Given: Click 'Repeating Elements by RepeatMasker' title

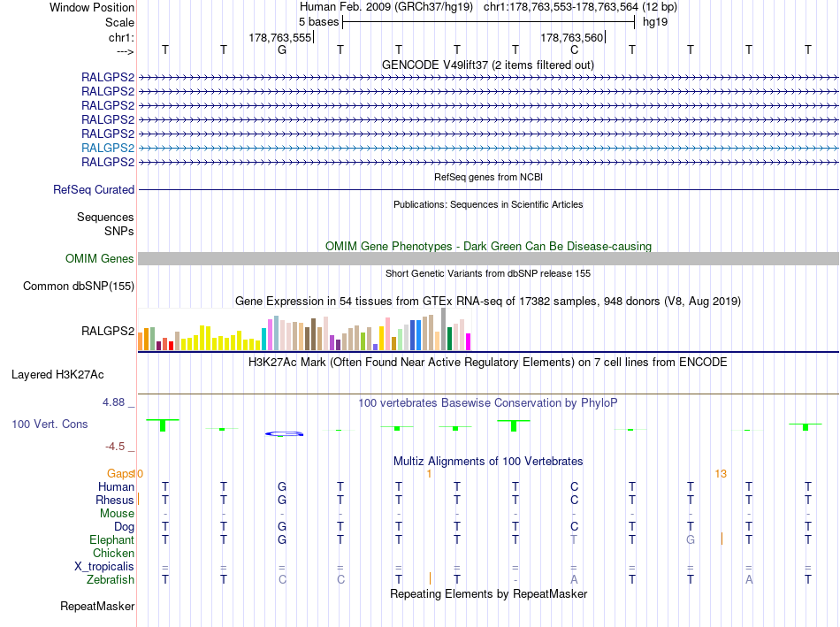Looking at the screenshot, I should coord(488,593).
